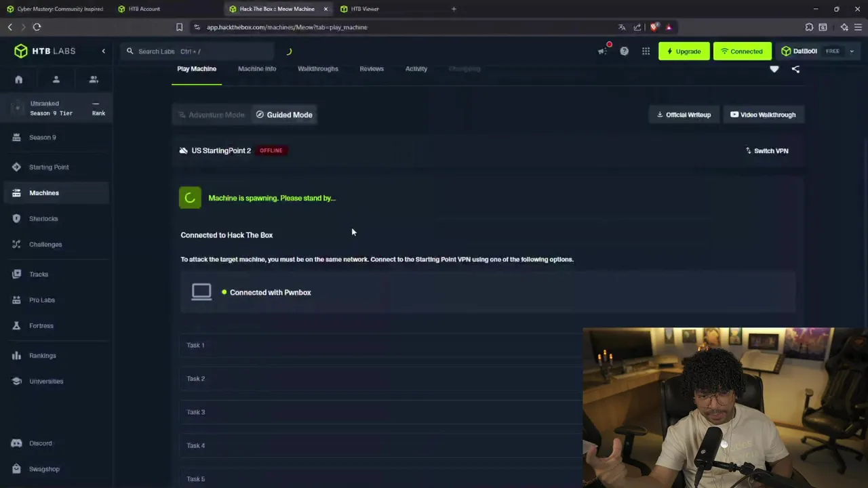Click in the Search Labs field
Screen dimensions: 868x488
(198, 52)
